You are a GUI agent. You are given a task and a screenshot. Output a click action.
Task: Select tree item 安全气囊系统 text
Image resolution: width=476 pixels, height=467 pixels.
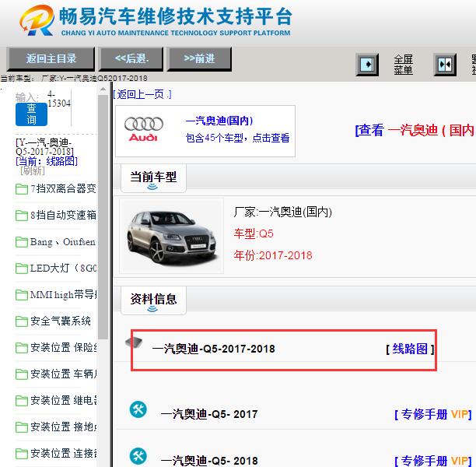(61, 321)
